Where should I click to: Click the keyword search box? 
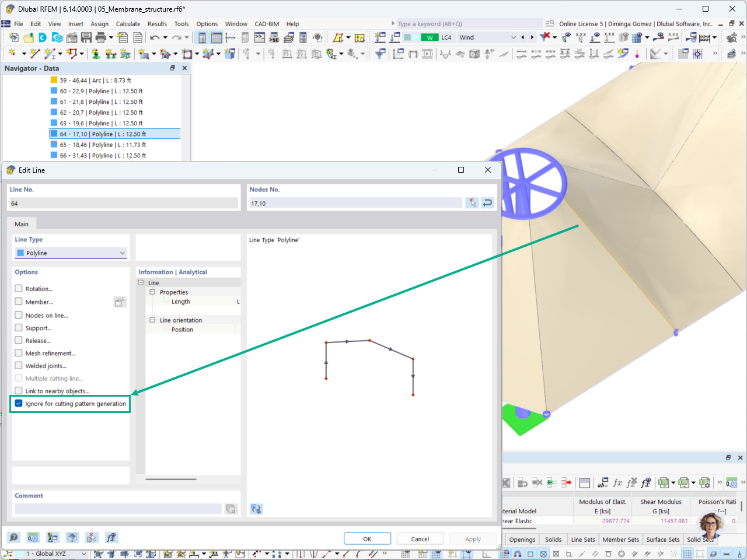pyautogui.click(x=469, y=24)
